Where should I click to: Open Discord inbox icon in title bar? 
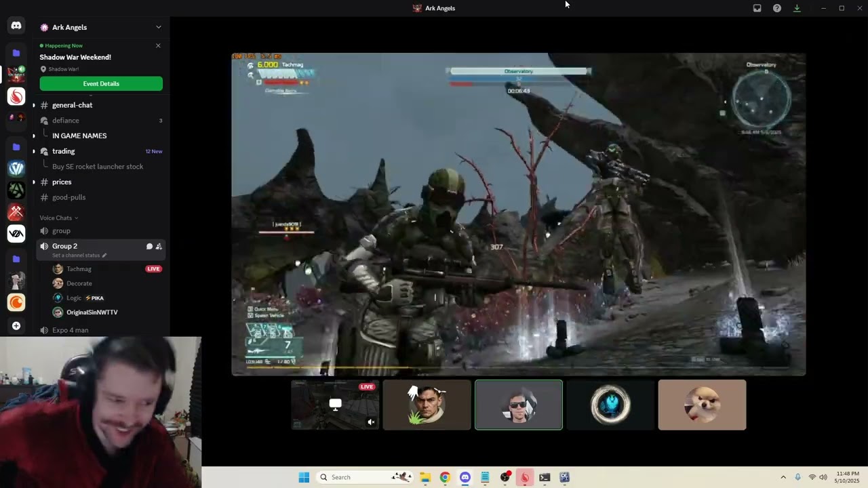pyautogui.click(x=757, y=8)
